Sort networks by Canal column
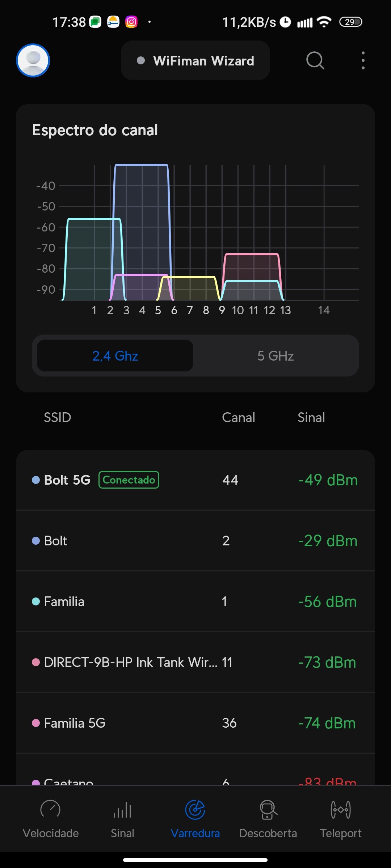The image size is (391, 868). [x=238, y=417]
